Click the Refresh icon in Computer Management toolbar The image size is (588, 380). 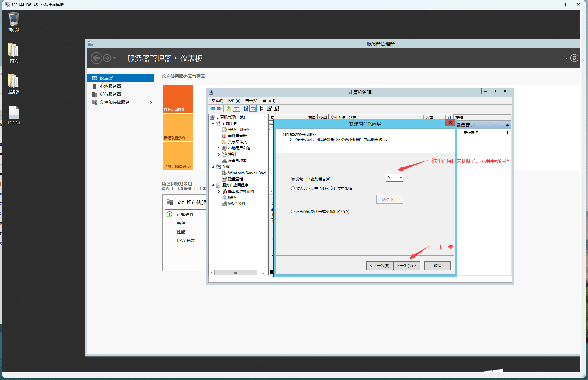point(262,108)
